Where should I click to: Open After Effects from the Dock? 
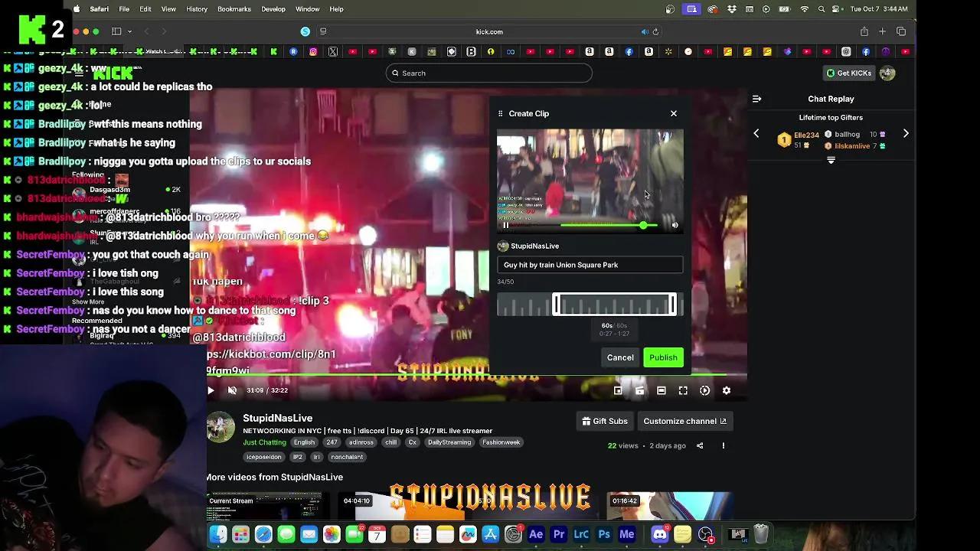tap(536, 534)
